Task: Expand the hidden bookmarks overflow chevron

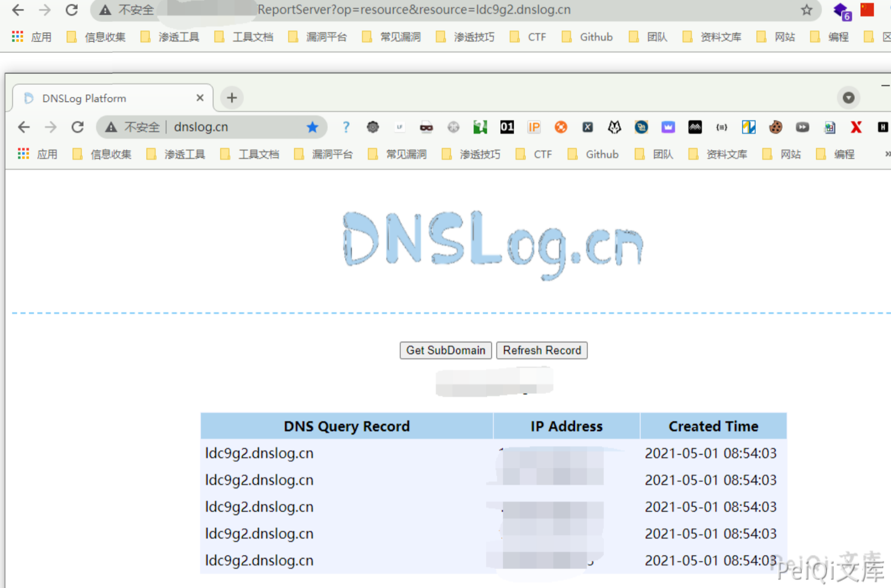Action: [x=887, y=154]
